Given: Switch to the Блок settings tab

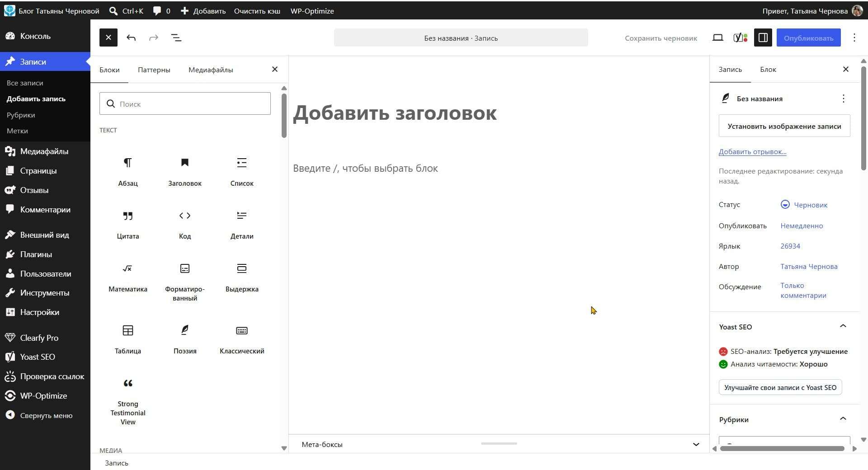Looking at the screenshot, I should click(x=768, y=69).
